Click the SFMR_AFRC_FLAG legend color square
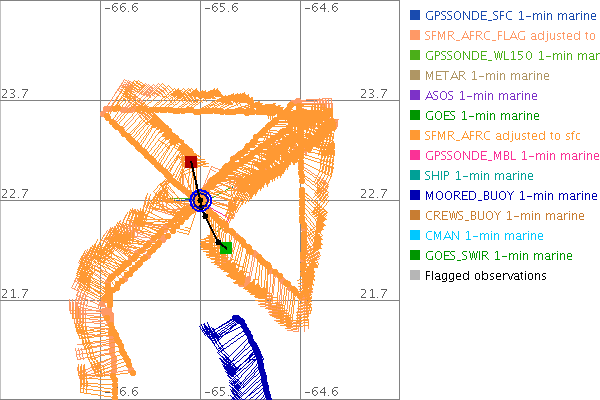 click(415, 36)
